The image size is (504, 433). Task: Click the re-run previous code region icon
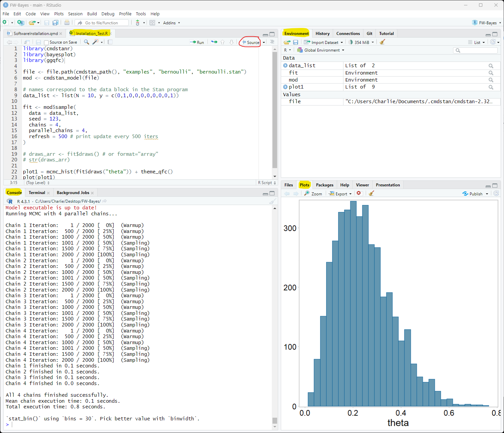tap(214, 42)
